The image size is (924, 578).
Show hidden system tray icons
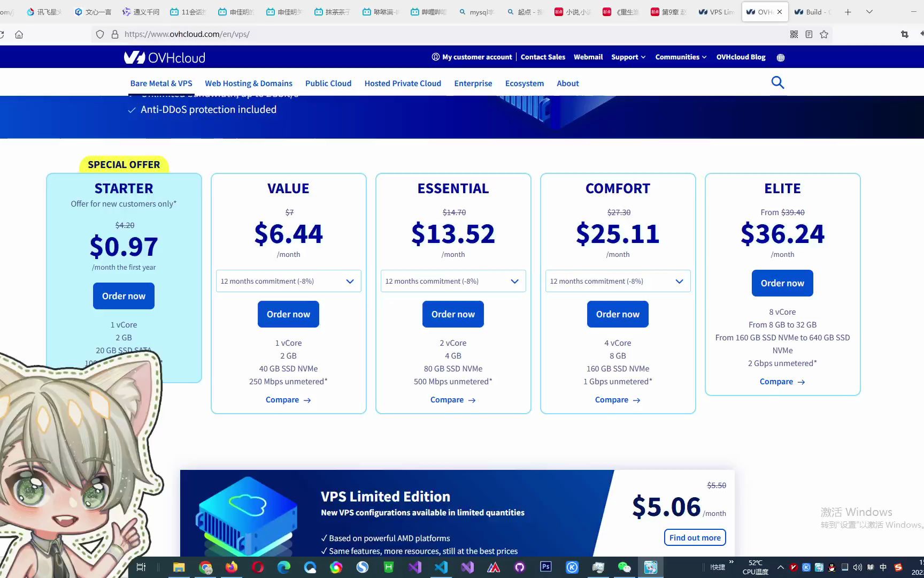coord(780,567)
